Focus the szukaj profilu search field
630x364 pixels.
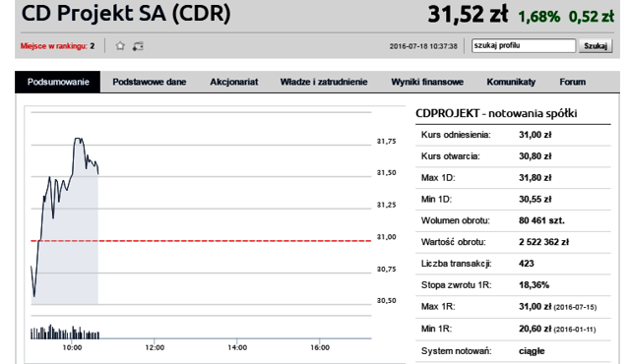(x=524, y=46)
